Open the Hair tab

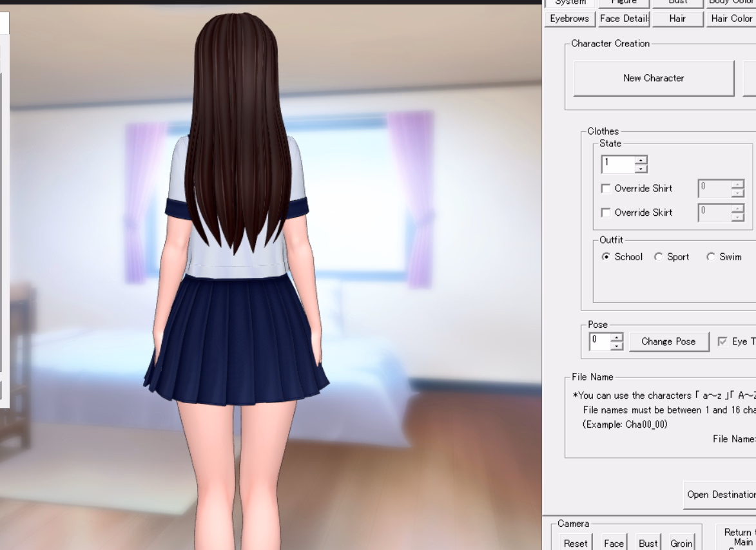click(x=677, y=19)
